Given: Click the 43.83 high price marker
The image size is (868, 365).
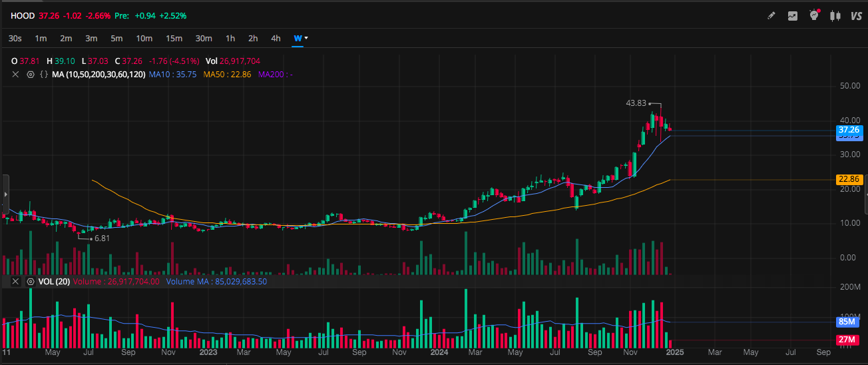Looking at the screenshot, I should click(636, 103).
